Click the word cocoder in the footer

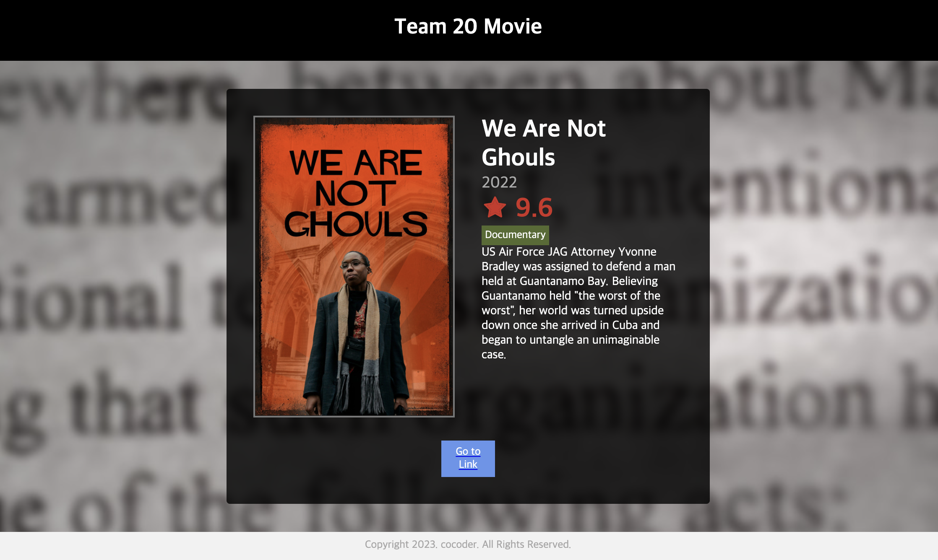(459, 544)
